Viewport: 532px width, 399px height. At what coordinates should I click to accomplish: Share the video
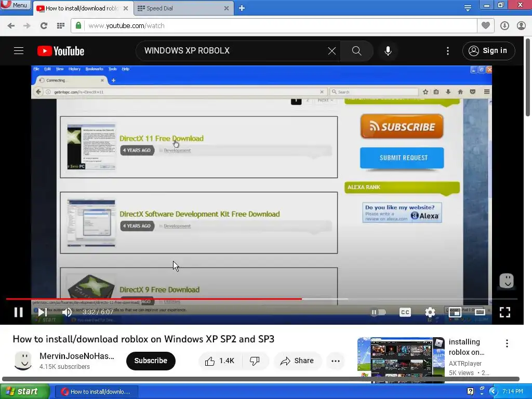tap(297, 361)
